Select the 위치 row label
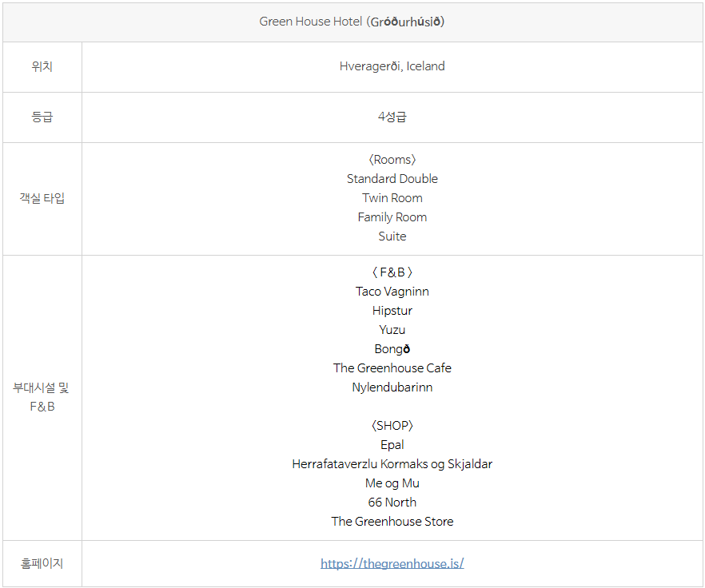Viewport: 705px width, 588px height. pyautogui.click(x=42, y=67)
